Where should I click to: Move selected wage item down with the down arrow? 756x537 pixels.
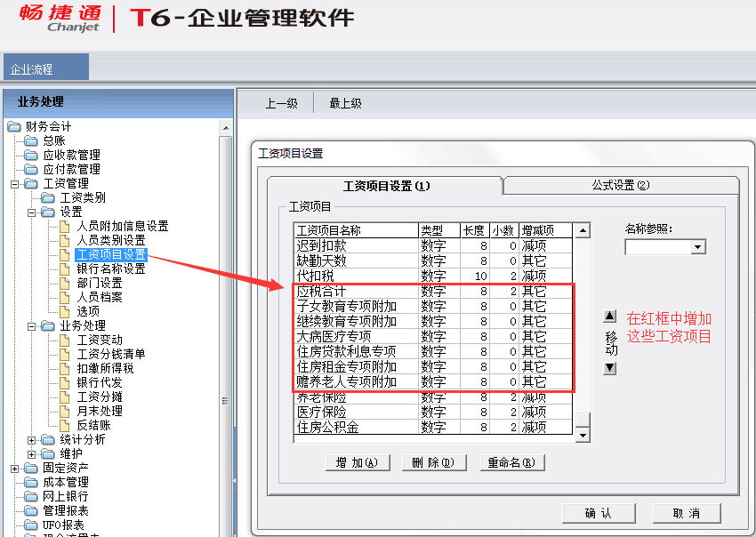pos(610,368)
